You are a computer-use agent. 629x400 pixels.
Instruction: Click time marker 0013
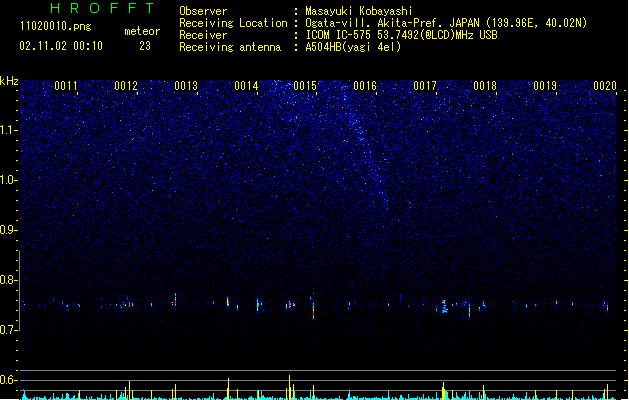coord(186,86)
